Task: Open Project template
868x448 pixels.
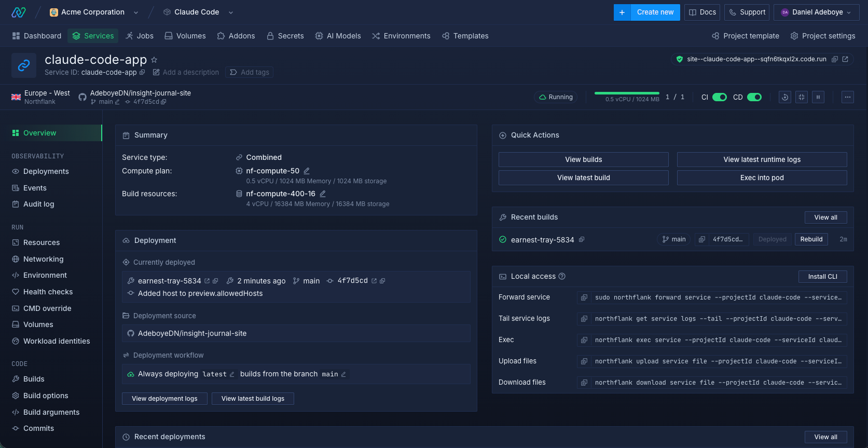Action: click(746, 36)
